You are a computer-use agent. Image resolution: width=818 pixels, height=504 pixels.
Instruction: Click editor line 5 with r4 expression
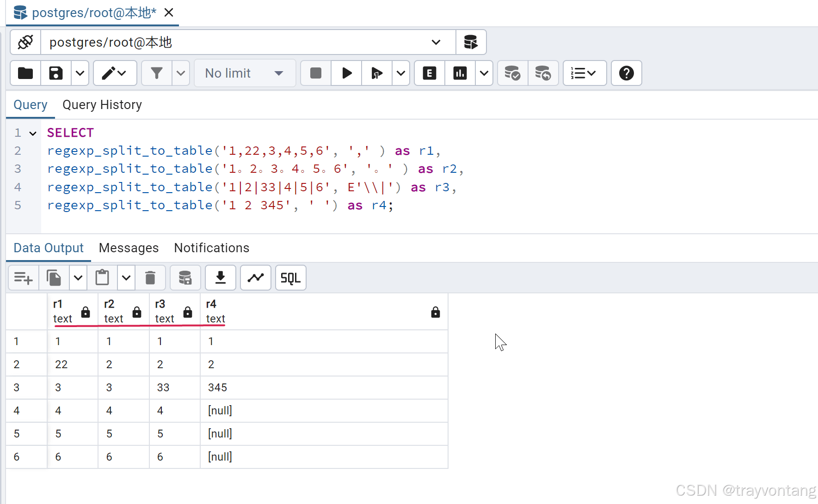[x=220, y=205]
